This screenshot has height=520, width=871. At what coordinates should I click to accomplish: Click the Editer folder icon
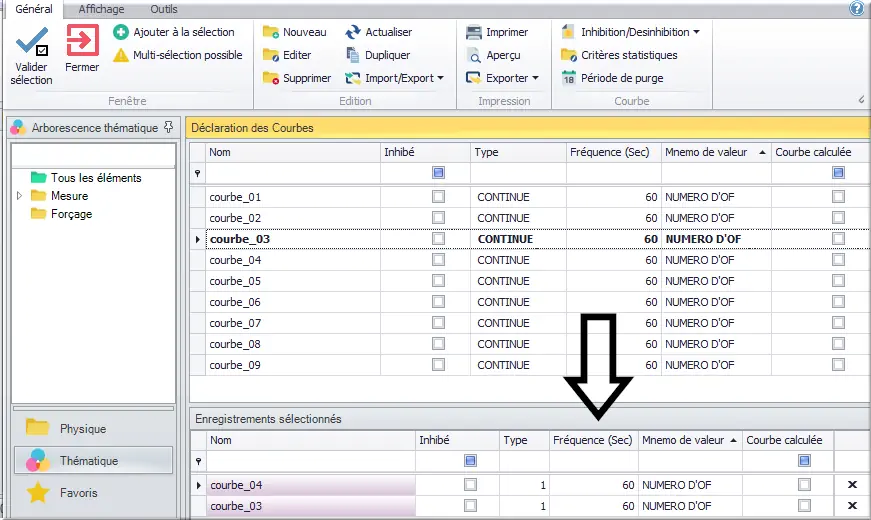click(271, 55)
